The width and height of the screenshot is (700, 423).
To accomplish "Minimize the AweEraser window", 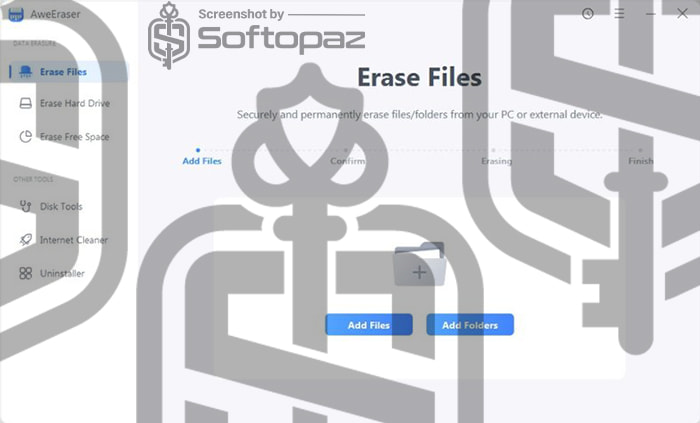I will [x=650, y=14].
